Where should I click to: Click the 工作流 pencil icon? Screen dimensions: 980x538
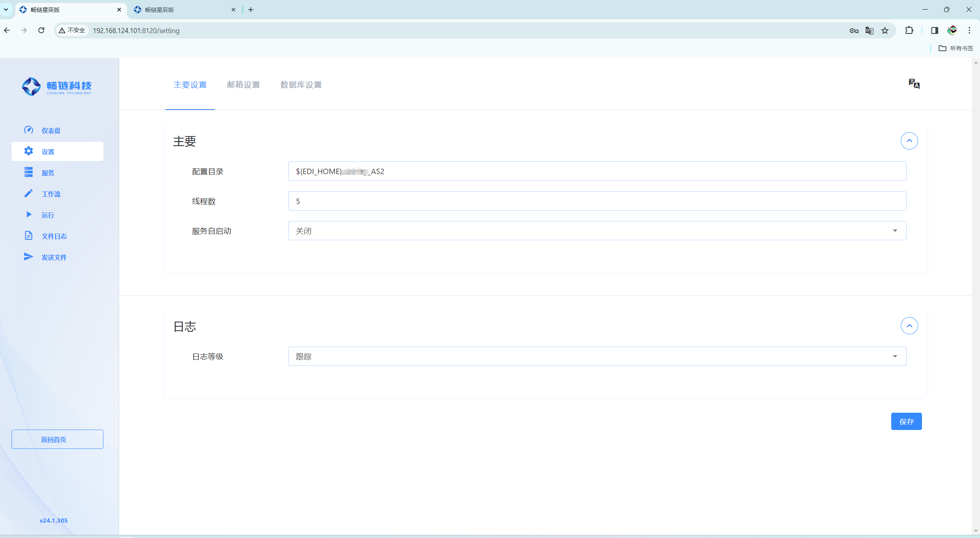28,193
